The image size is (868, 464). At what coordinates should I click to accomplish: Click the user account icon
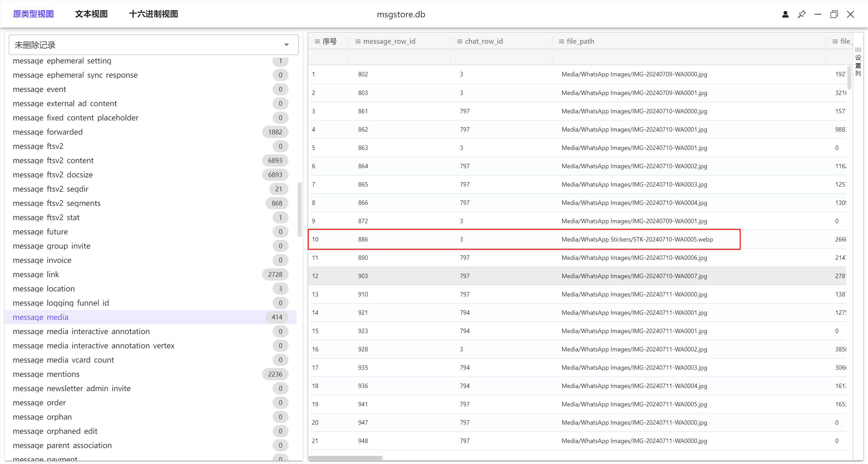click(x=785, y=14)
